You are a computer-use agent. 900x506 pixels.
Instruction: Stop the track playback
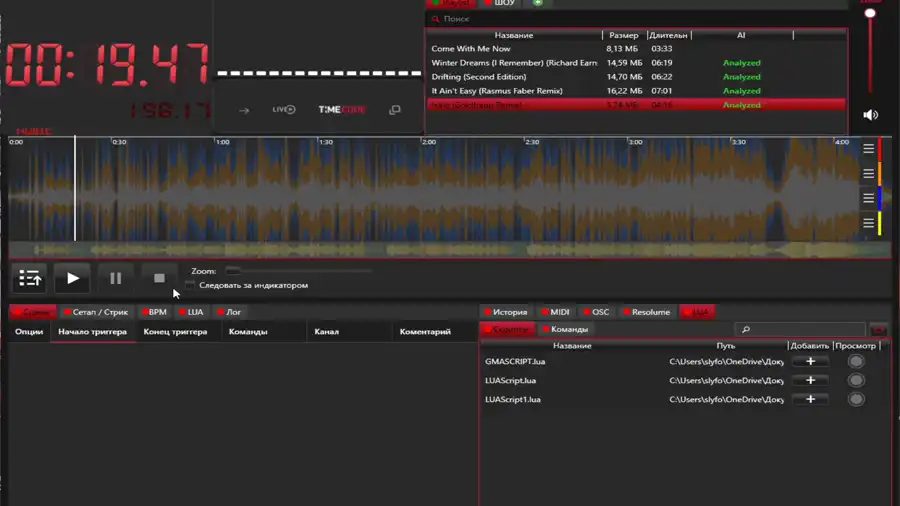click(x=159, y=279)
